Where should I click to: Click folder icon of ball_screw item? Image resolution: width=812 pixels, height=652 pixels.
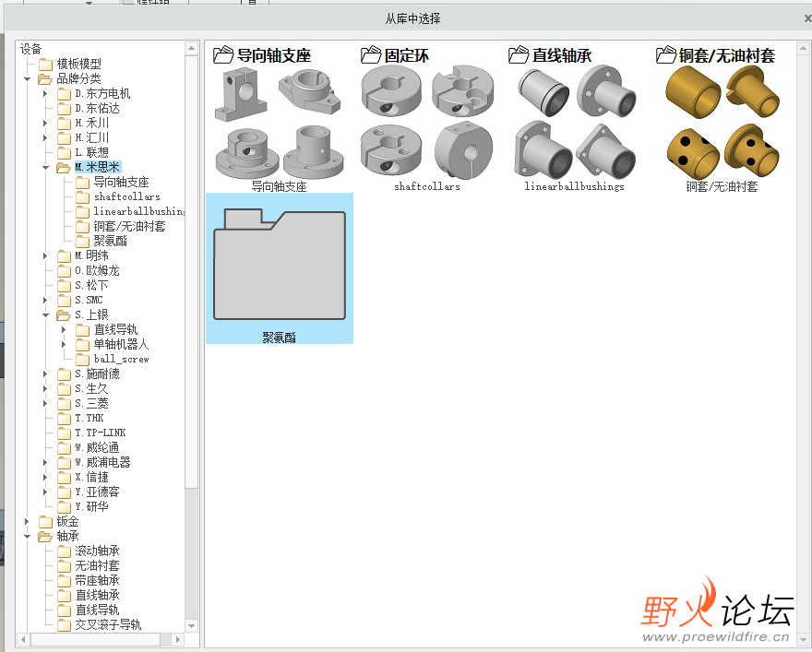tap(83, 359)
